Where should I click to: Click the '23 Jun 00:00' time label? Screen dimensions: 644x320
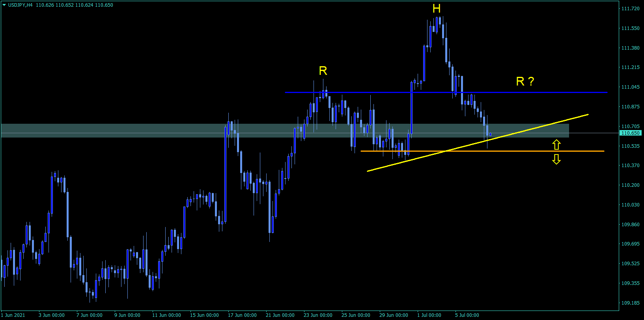(318, 315)
